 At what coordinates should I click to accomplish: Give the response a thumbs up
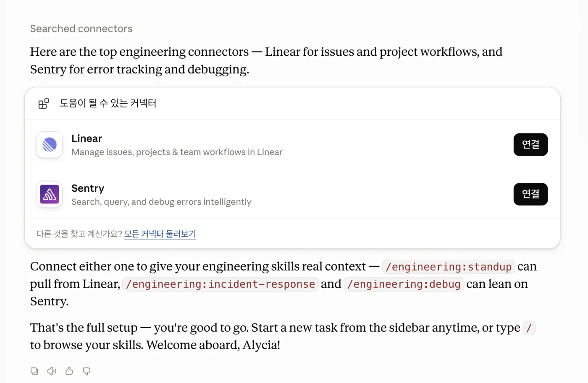69,371
